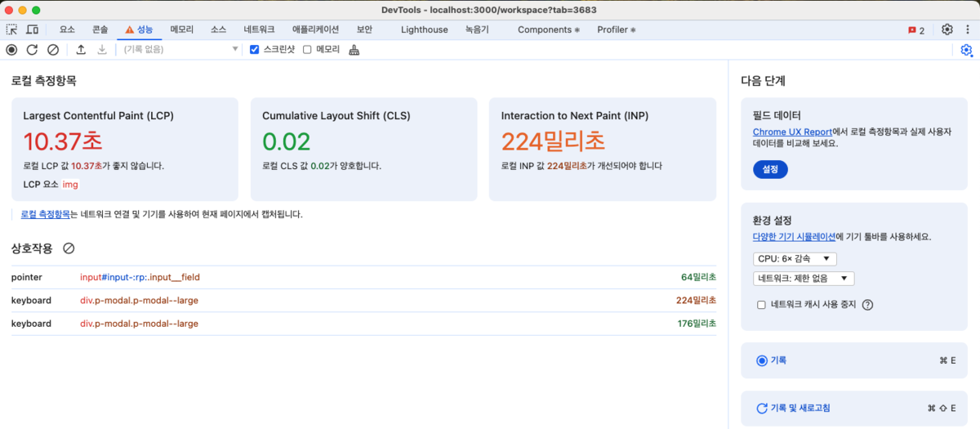
Task: Click the 기록 및 새로고침 button
Action: [856, 408]
